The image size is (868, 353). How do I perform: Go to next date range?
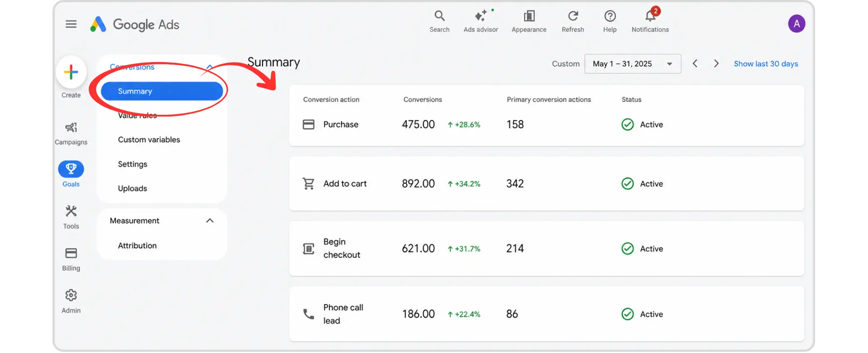point(716,64)
